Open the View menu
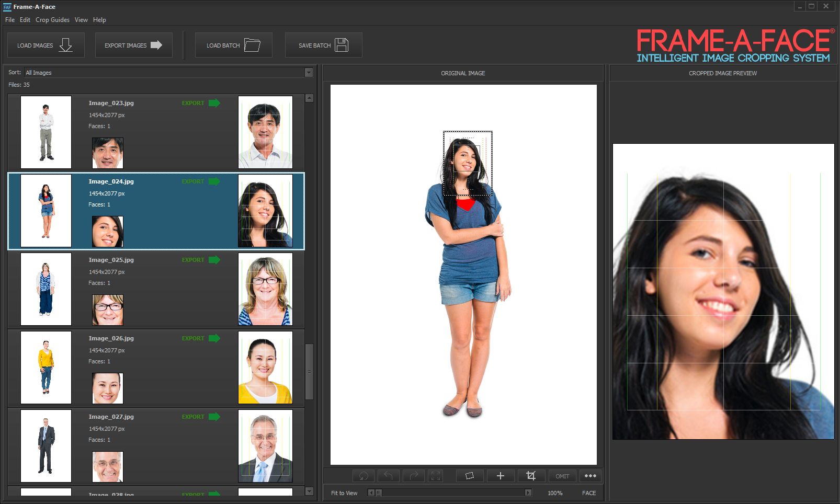Viewport: 840px width, 504px height. 81,20
